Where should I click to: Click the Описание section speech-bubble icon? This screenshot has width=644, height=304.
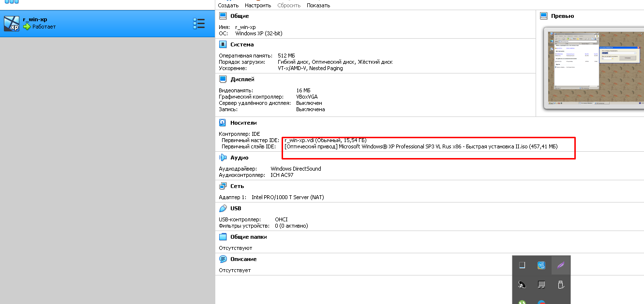(223, 259)
